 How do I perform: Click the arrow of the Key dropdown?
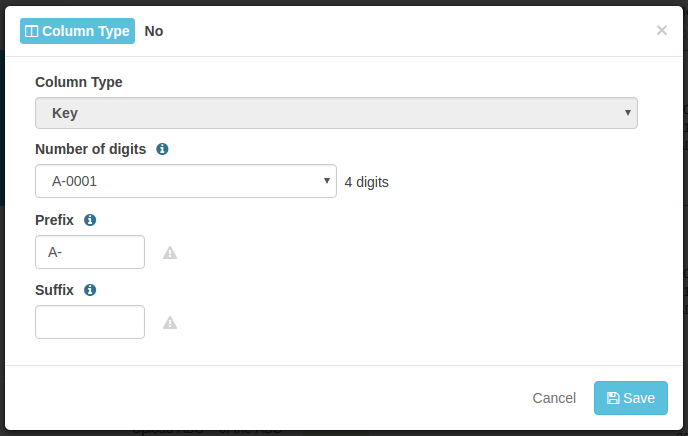click(x=628, y=113)
